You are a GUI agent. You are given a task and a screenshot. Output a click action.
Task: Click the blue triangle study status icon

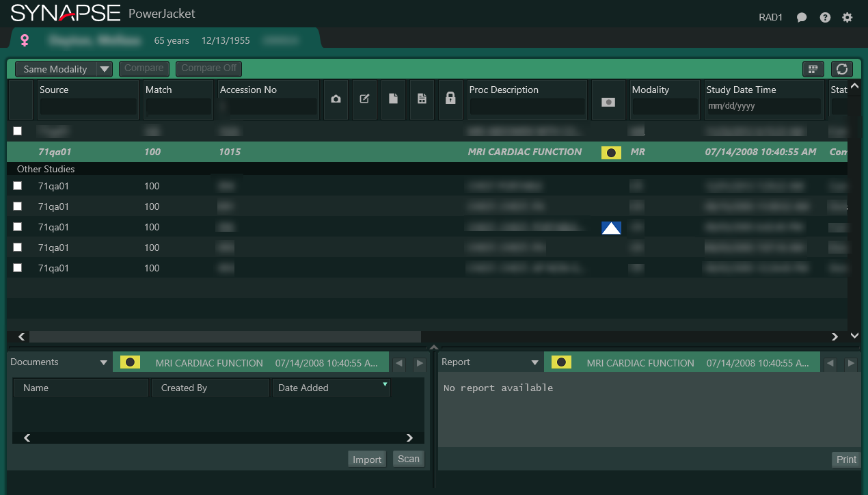point(611,228)
